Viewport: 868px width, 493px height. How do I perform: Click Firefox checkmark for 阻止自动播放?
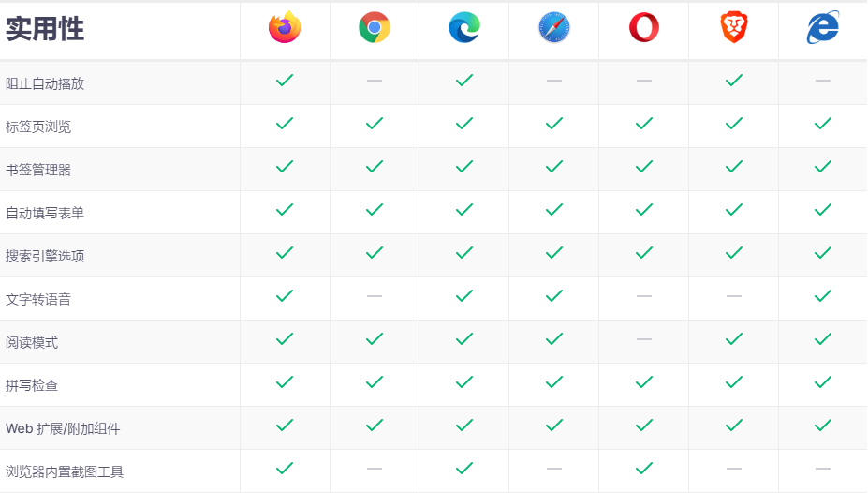click(x=285, y=81)
